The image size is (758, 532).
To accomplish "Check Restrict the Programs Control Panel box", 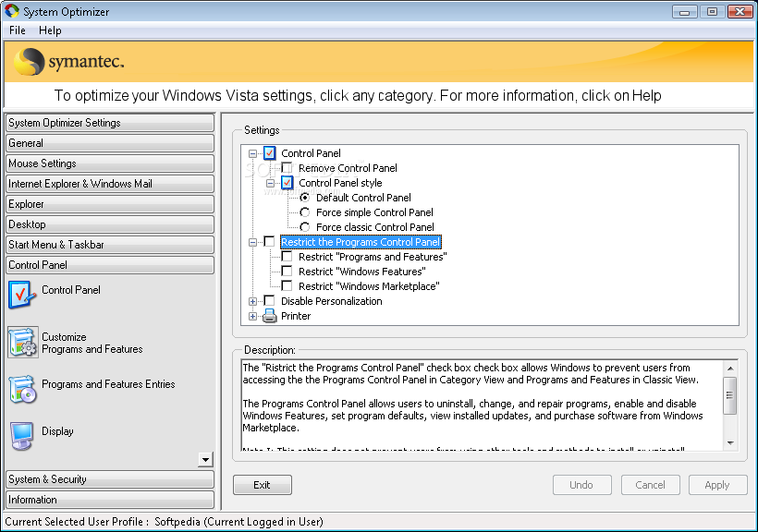I will click(269, 242).
